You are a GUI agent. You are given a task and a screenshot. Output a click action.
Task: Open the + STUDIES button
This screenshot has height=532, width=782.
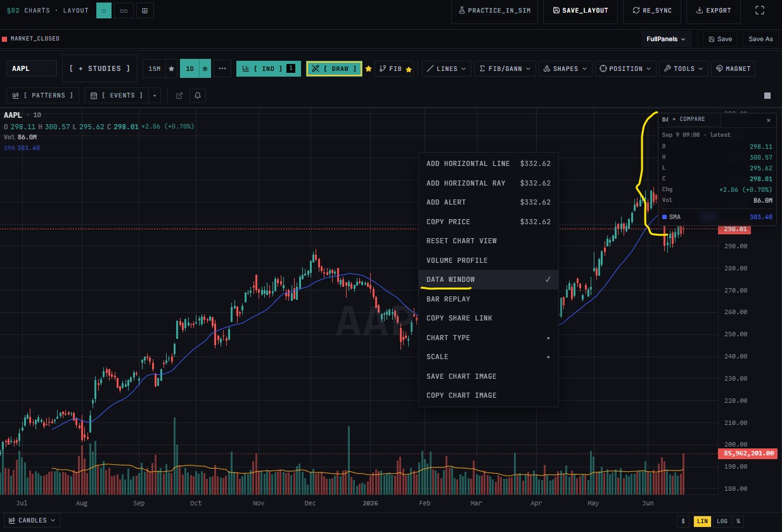[x=100, y=68]
